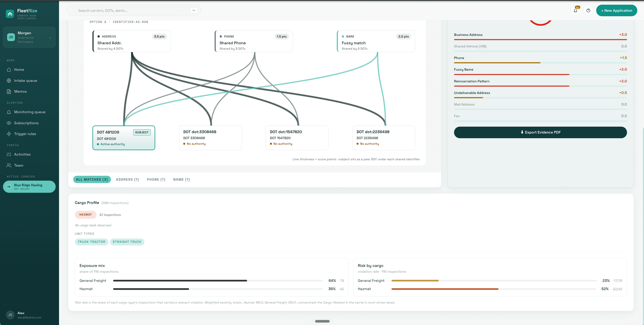The width and height of the screenshot is (644, 325).
Task: Open the DOT dot:3308468 card
Action: point(210,138)
